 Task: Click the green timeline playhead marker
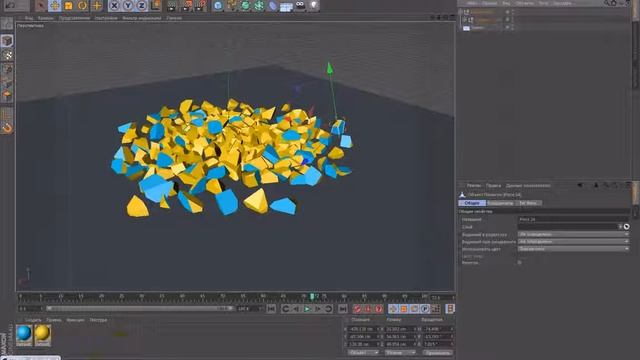312,296
